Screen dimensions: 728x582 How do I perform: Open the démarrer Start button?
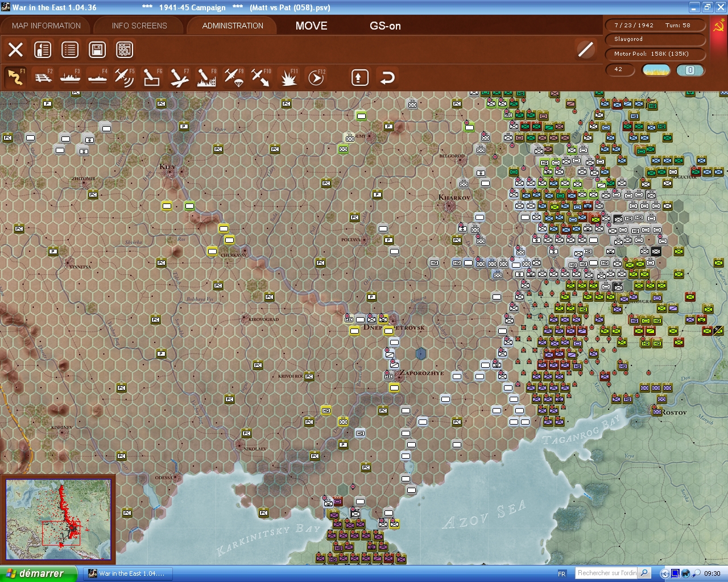pos(38,573)
